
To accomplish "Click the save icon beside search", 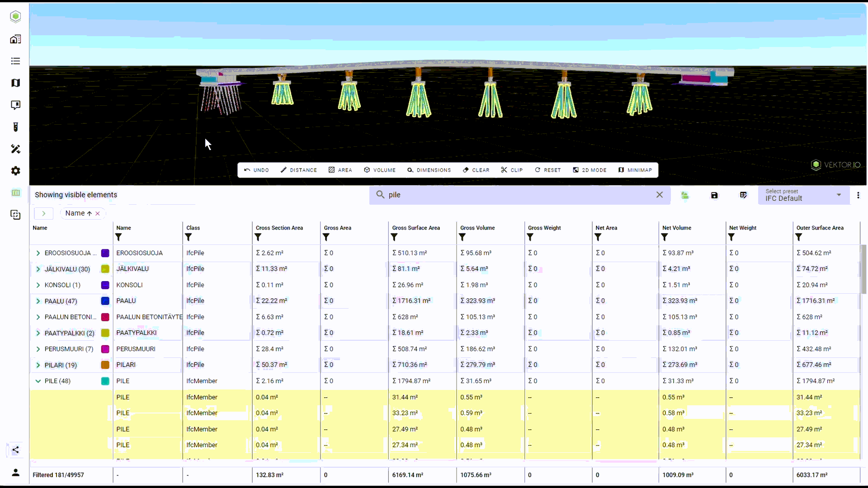I will 714,195.
